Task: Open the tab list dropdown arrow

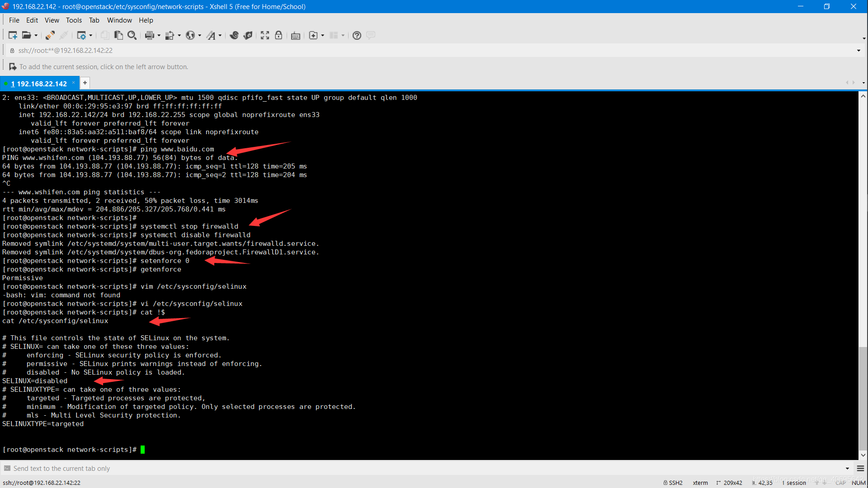Action: point(863,83)
